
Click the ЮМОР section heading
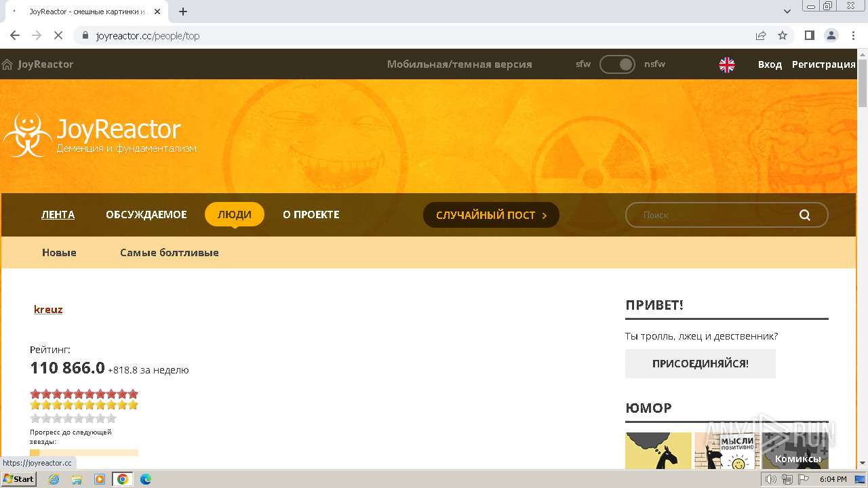(649, 408)
